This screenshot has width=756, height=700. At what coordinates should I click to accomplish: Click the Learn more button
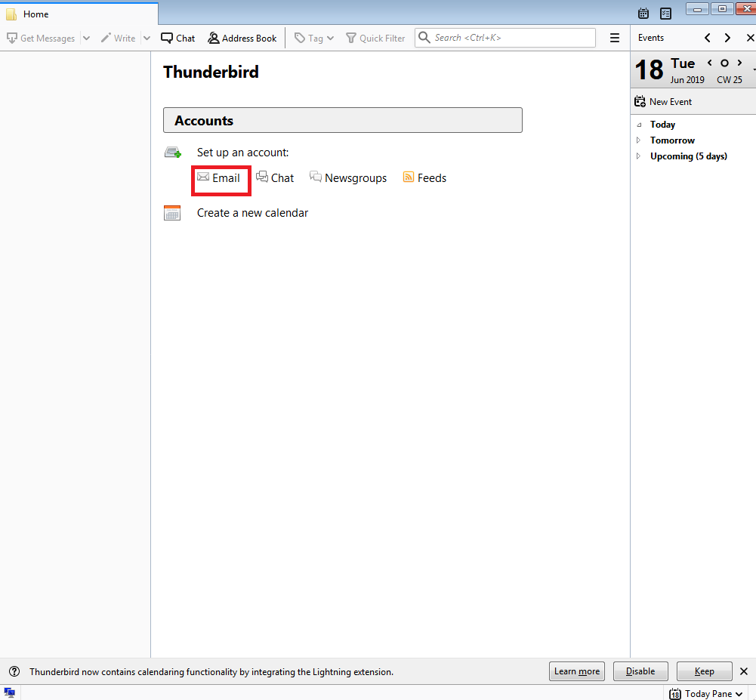tap(577, 671)
